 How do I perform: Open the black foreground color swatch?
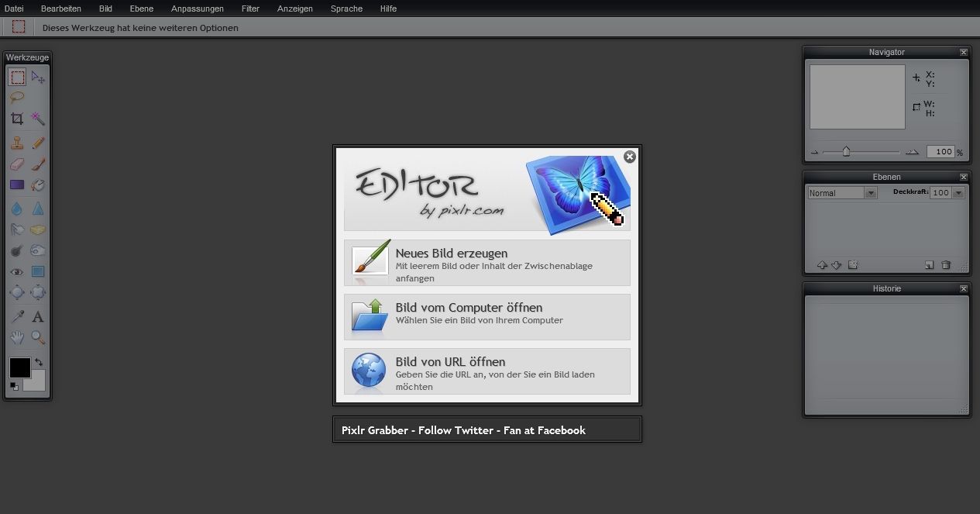[x=19, y=367]
